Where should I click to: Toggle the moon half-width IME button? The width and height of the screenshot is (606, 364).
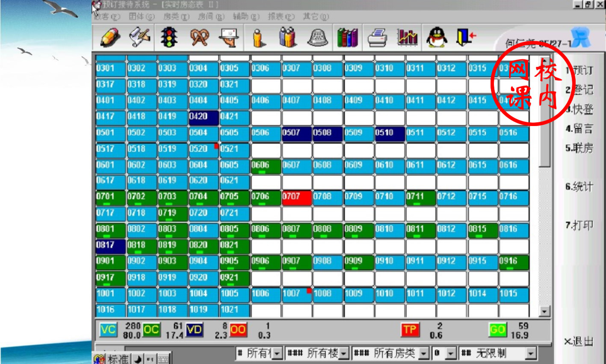point(138,359)
